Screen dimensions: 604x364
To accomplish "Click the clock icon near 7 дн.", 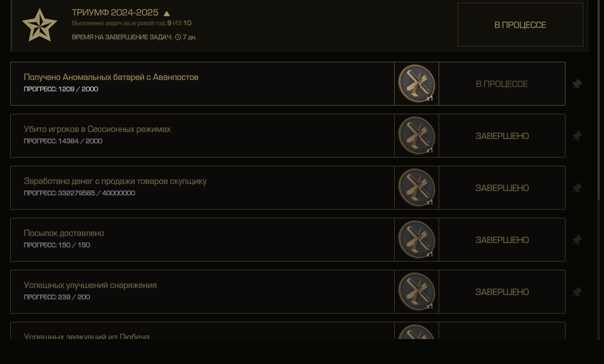I will (178, 37).
